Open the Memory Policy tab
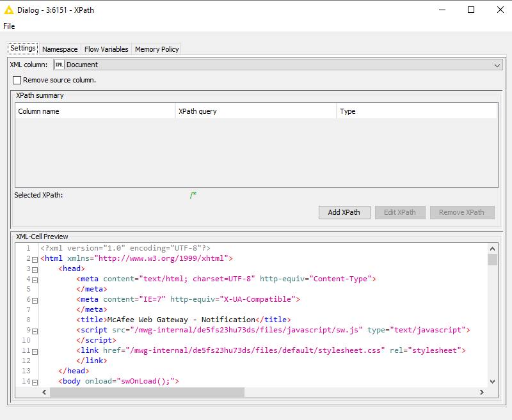Image resolution: width=512 pixels, height=420 pixels. tap(157, 49)
